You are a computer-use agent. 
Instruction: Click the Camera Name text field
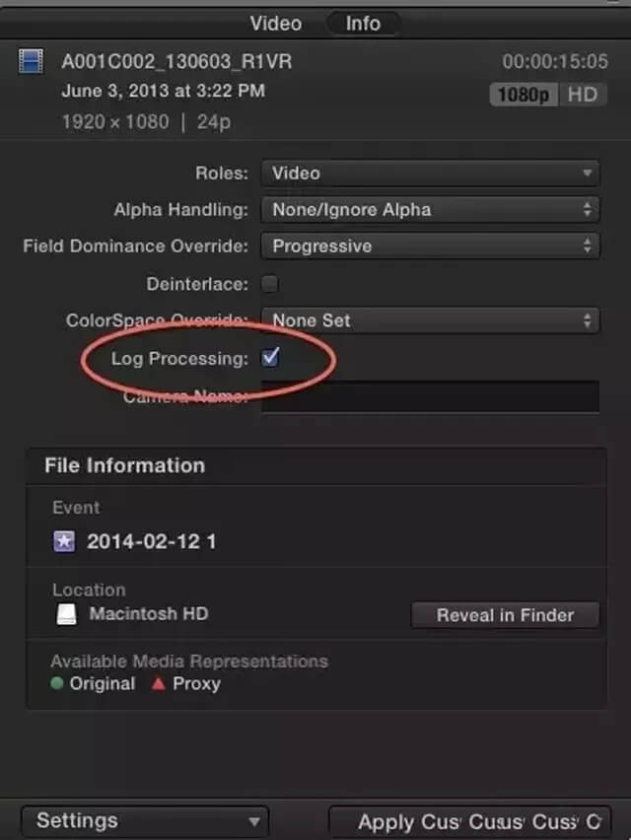click(430, 396)
